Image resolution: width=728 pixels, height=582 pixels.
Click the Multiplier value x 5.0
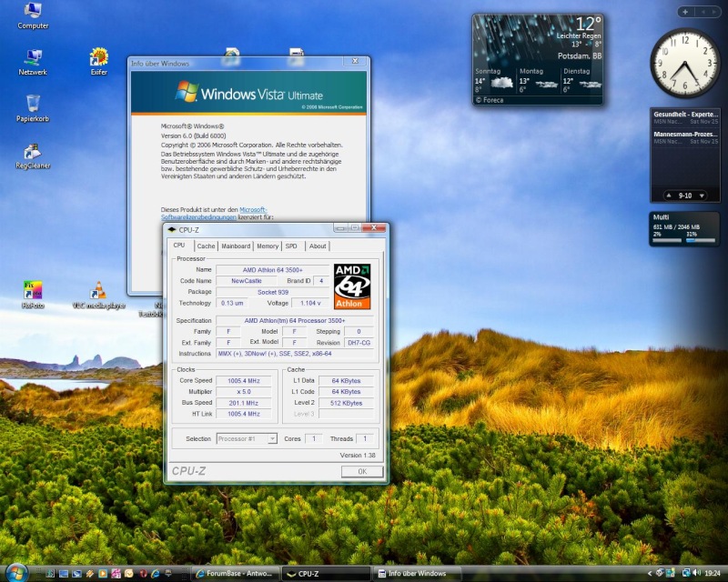point(243,392)
